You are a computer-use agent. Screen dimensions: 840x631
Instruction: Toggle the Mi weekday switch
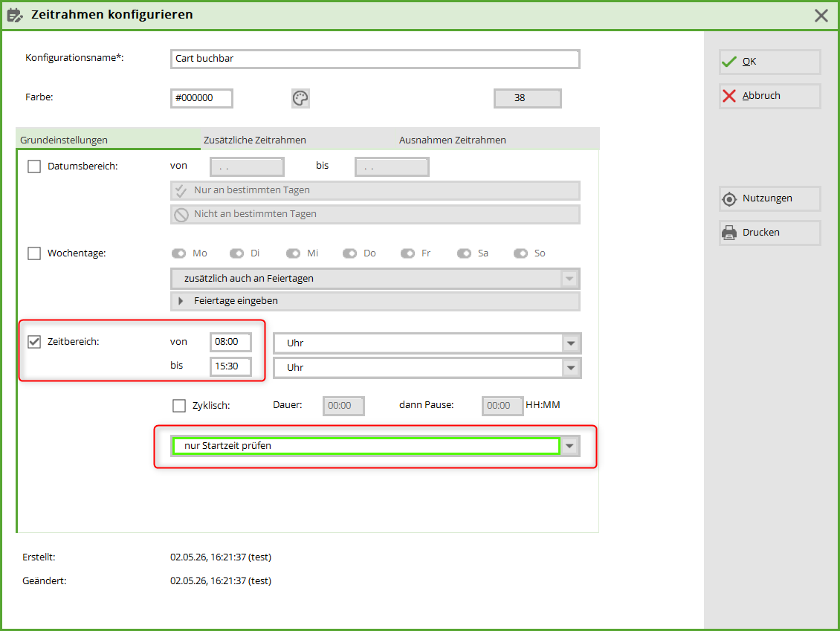tap(293, 253)
